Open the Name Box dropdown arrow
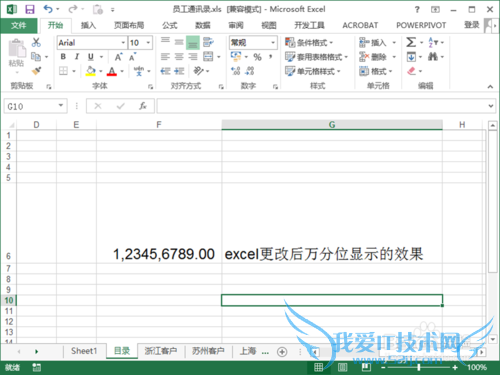This screenshot has height=375, width=500. tap(61, 106)
